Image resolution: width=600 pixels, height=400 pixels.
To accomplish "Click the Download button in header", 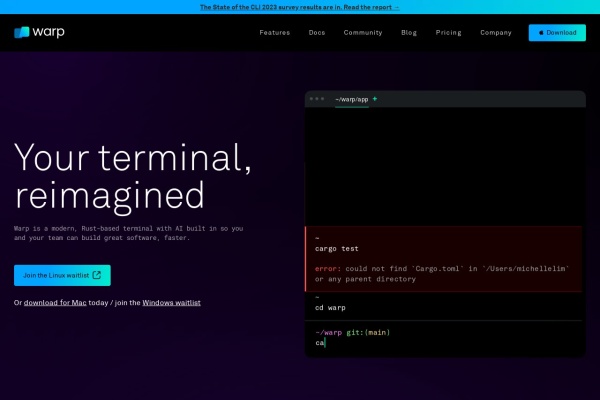I will (x=557, y=33).
